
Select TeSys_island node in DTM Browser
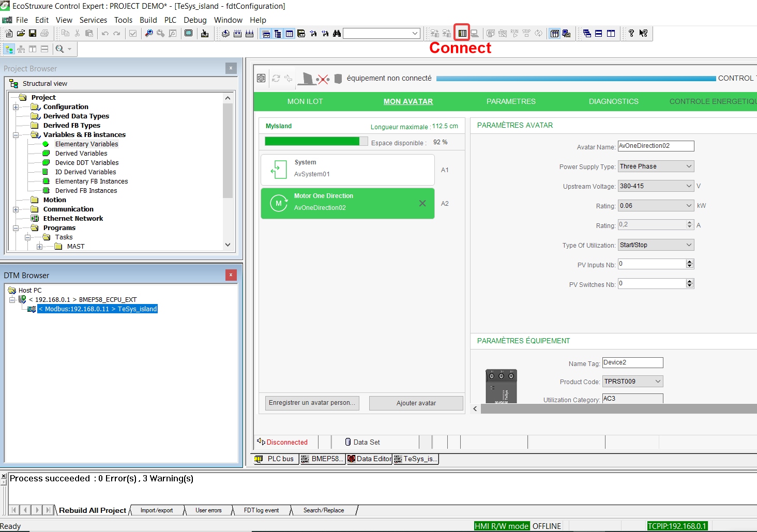pos(97,309)
